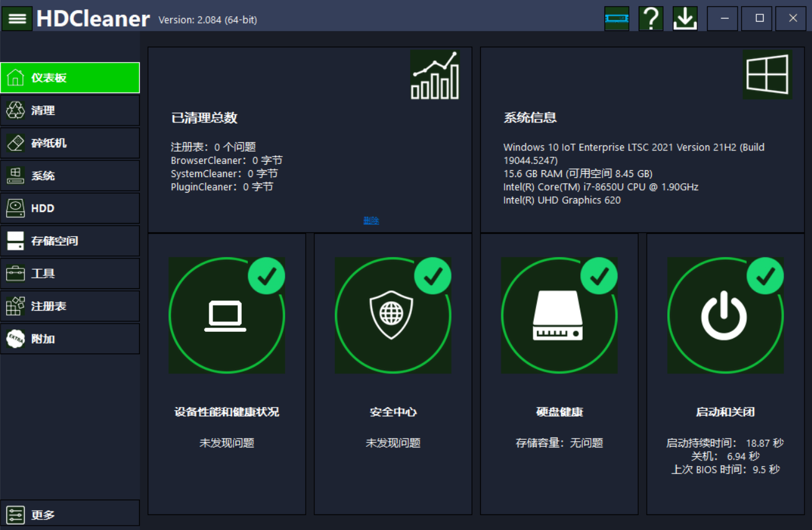Click the 注册表: 0 个问题 line

pyautogui.click(x=213, y=147)
